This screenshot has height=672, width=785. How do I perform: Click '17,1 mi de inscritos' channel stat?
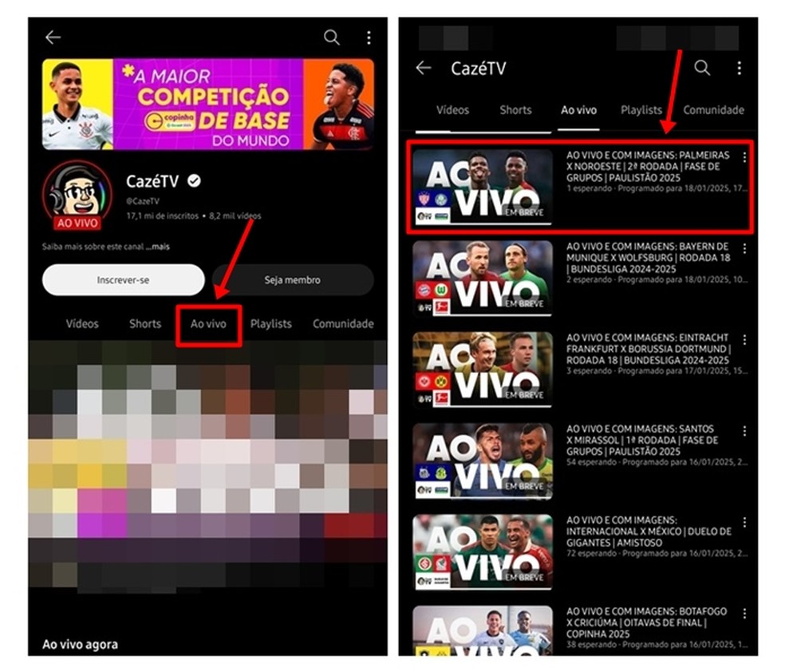tap(162, 215)
